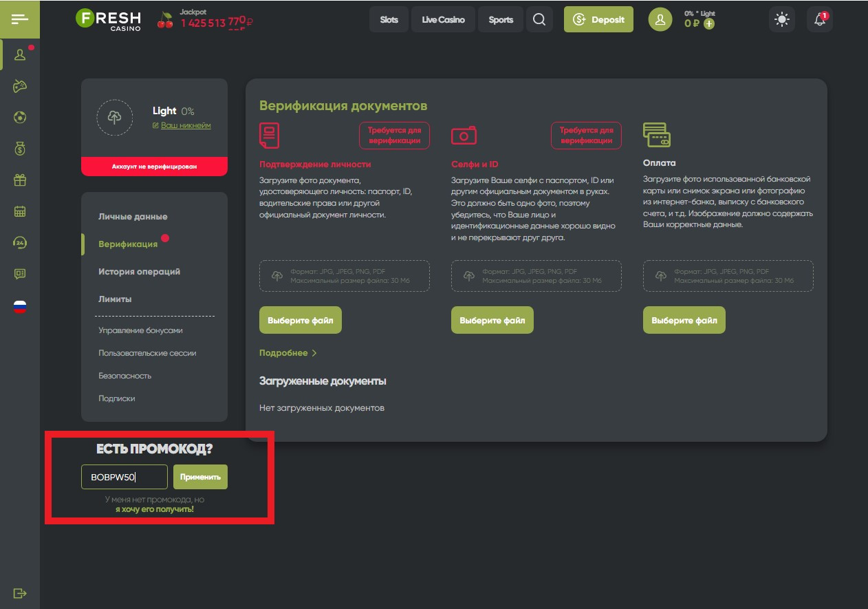Expand the Подробнее details link
This screenshot has width=868, height=609.
click(287, 353)
